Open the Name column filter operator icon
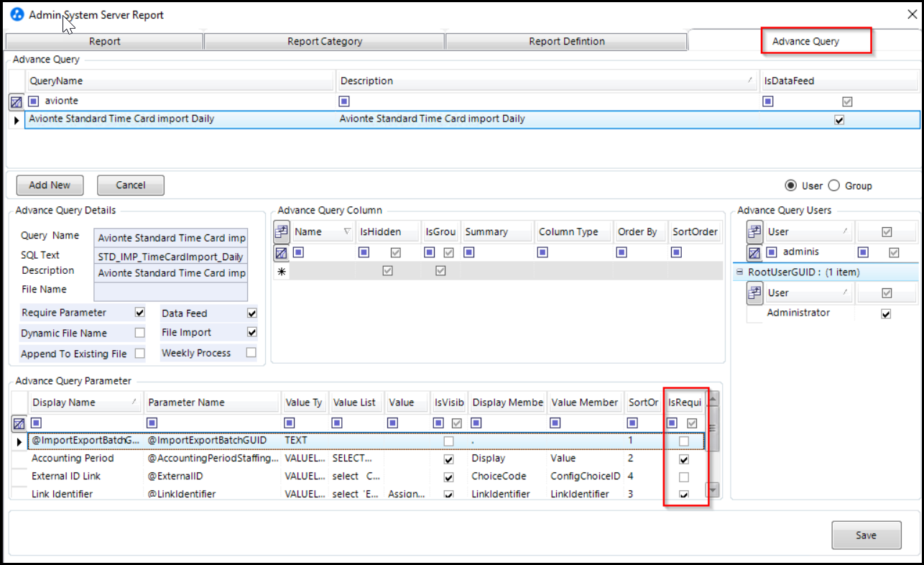Viewport: 924px width, 565px height. (299, 252)
